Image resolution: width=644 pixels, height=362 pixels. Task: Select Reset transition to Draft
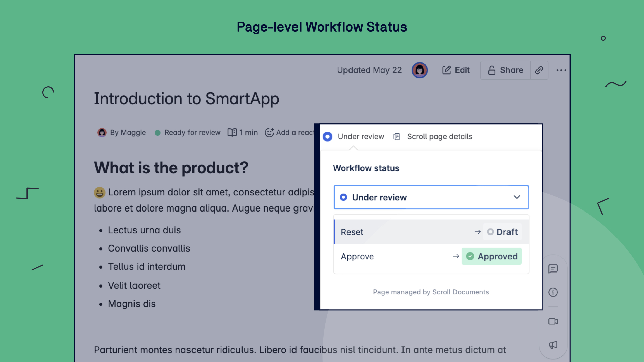click(352, 232)
